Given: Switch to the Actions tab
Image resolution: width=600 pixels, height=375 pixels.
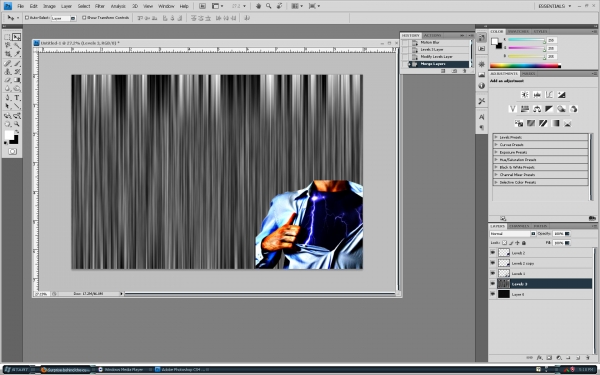Looking at the screenshot, I should click(x=432, y=35).
